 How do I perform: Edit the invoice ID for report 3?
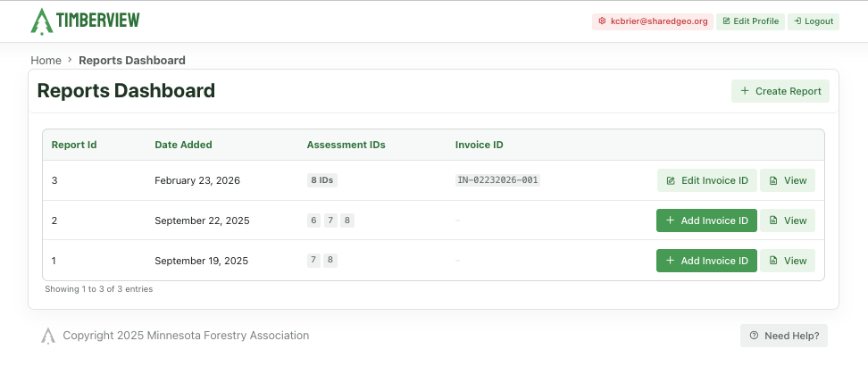(x=707, y=180)
